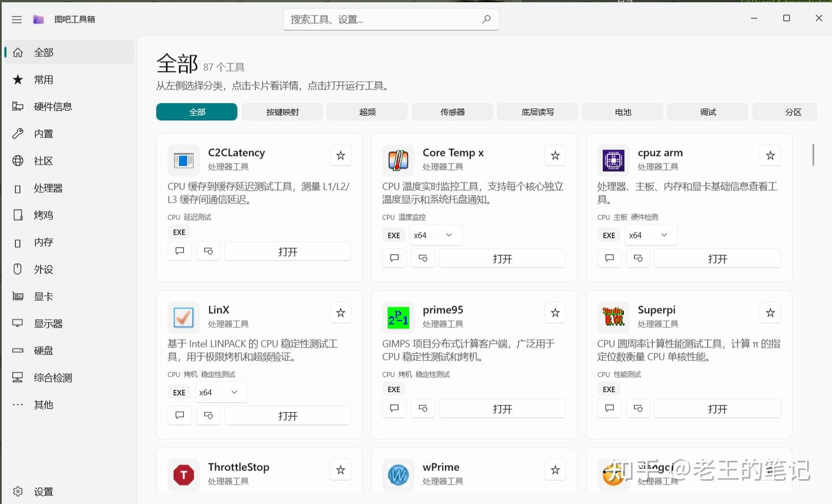Favorite C2CLatency with the star
Screen dimensions: 832x504
pyautogui.click(x=341, y=155)
